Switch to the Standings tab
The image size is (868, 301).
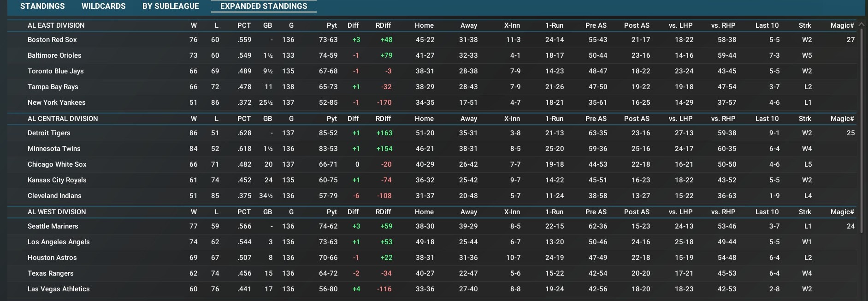point(42,6)
